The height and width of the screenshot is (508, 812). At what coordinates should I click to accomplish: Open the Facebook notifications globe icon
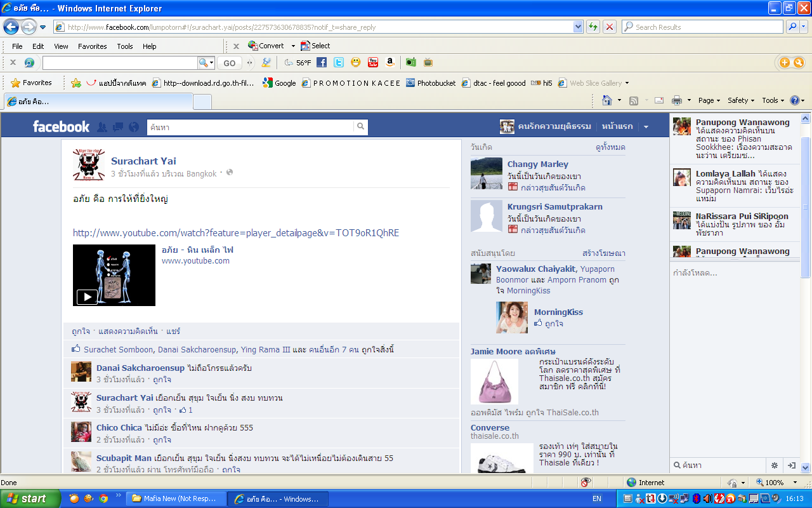click(133, 127)
